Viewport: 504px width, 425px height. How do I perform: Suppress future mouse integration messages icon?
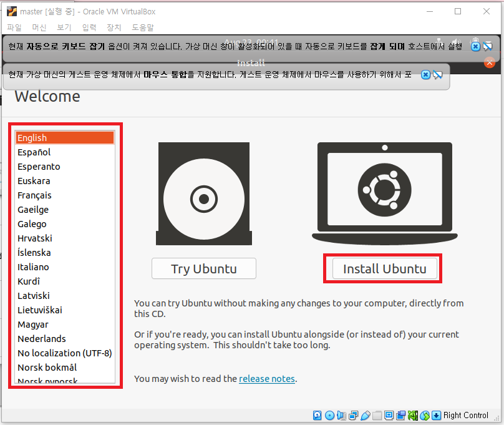click(437, 75)
